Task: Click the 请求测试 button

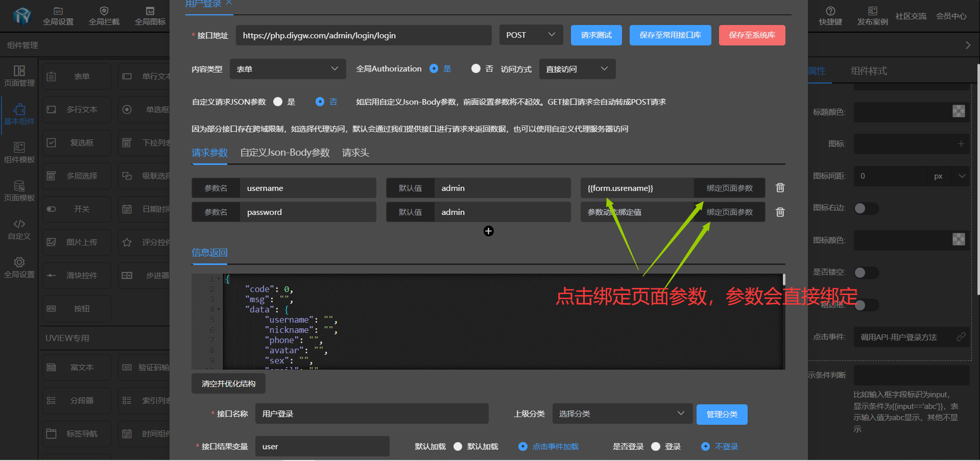Action: [x=596, y=35]
